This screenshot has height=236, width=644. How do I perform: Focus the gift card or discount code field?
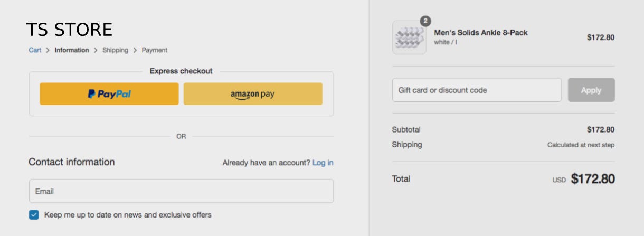(x=477, y=90)
